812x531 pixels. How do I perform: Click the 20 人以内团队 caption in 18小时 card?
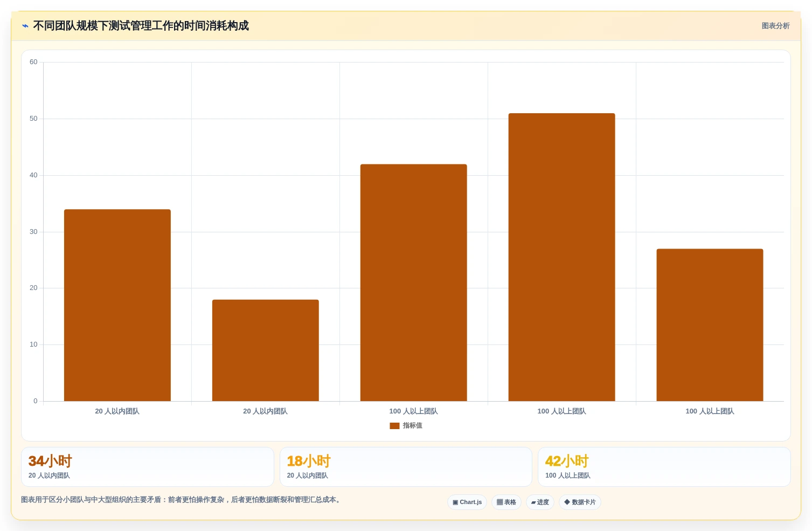click(307, 475)
